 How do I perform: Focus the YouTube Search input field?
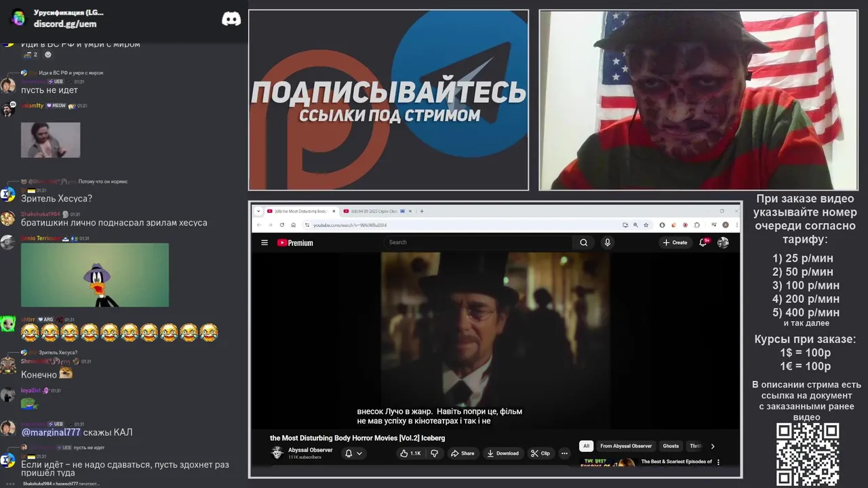tap(479, 243)
